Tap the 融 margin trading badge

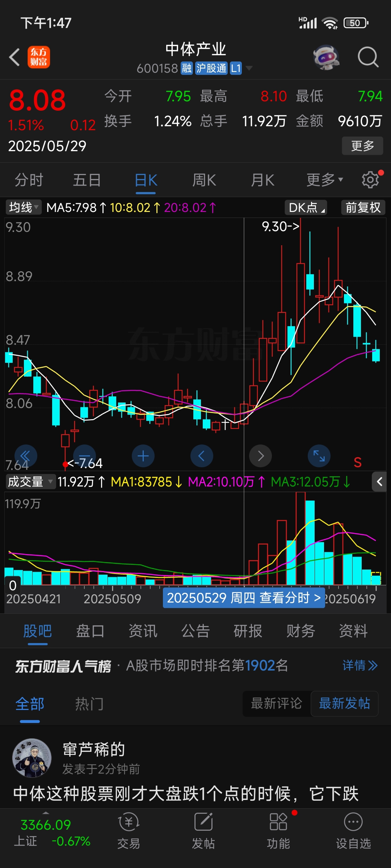coord(187,68)
